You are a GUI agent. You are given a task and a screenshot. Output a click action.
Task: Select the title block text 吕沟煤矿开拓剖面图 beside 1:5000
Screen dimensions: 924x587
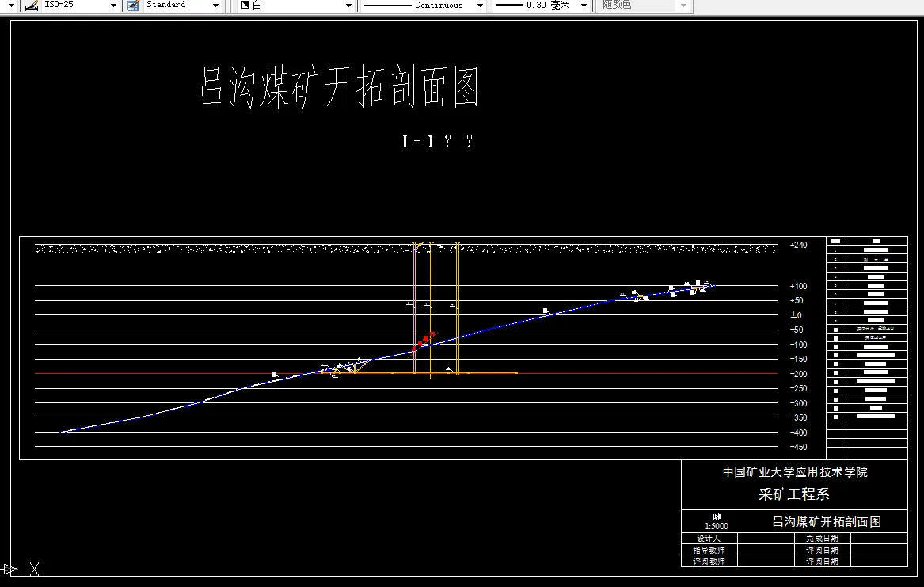pyautogui.click(x=826, y=521)
